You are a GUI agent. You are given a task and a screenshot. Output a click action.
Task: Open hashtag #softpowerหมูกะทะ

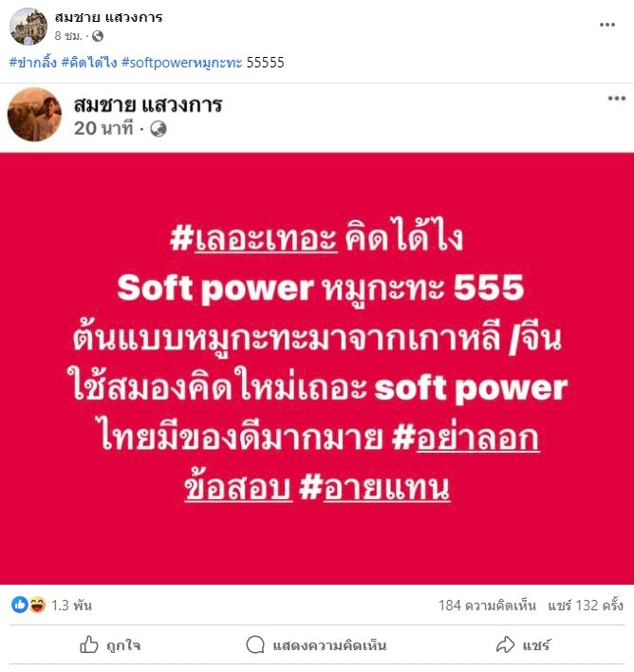tap(182, 63)
